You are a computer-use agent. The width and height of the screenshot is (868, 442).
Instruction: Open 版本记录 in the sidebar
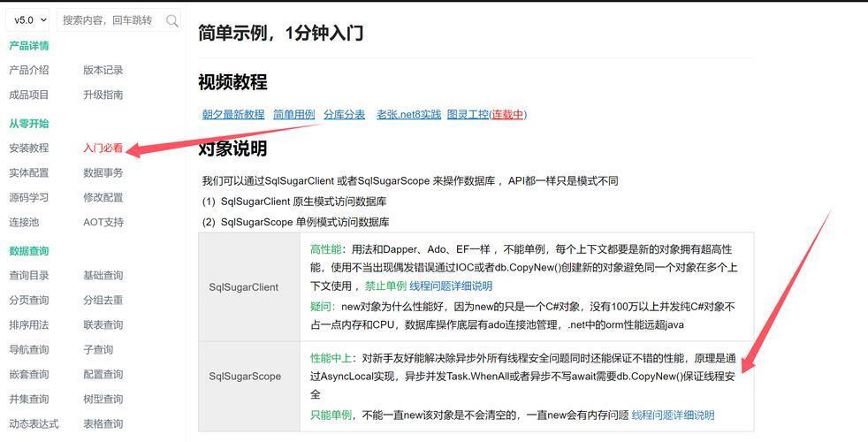click(103, 70)
